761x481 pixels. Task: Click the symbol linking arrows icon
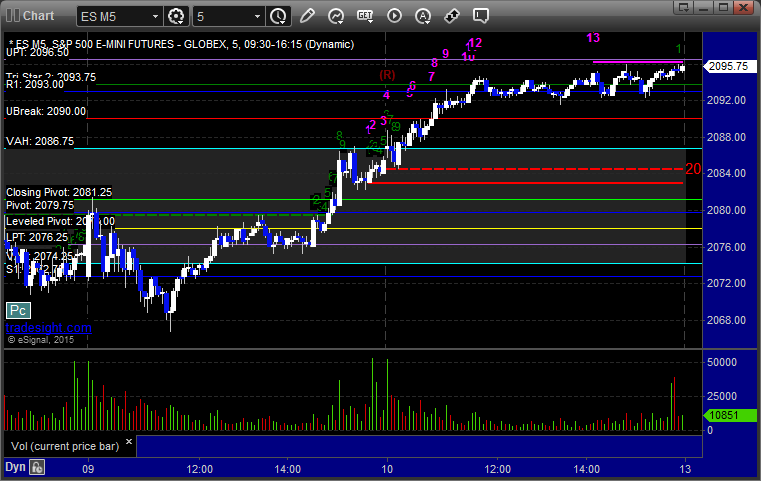point(452,16)
